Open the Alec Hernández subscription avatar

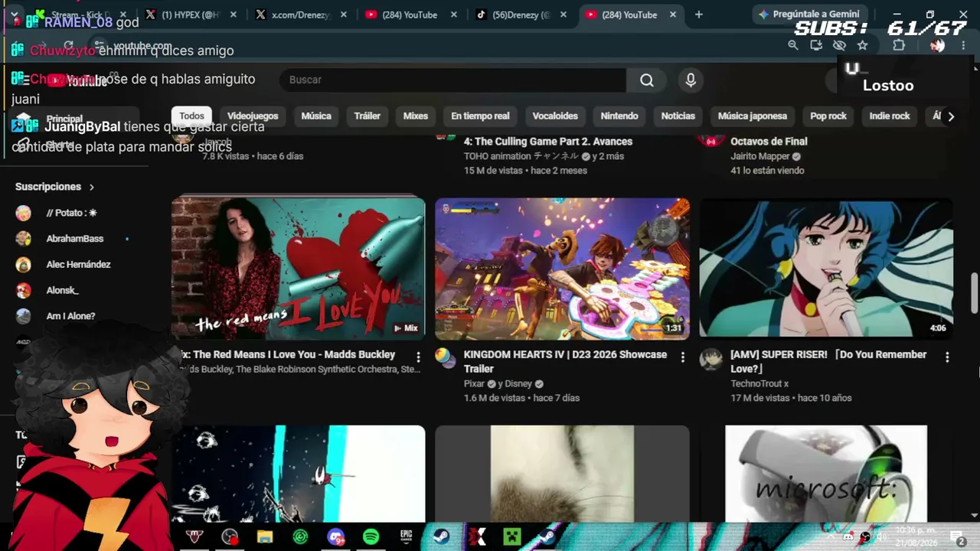pyautogui.click(x=24, y=265)
